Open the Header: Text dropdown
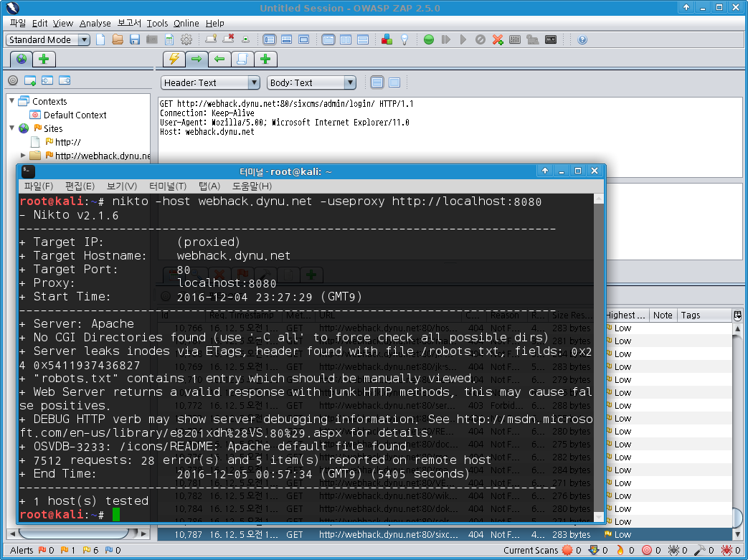Screen dimensions: 748x560 coord(210,82)
